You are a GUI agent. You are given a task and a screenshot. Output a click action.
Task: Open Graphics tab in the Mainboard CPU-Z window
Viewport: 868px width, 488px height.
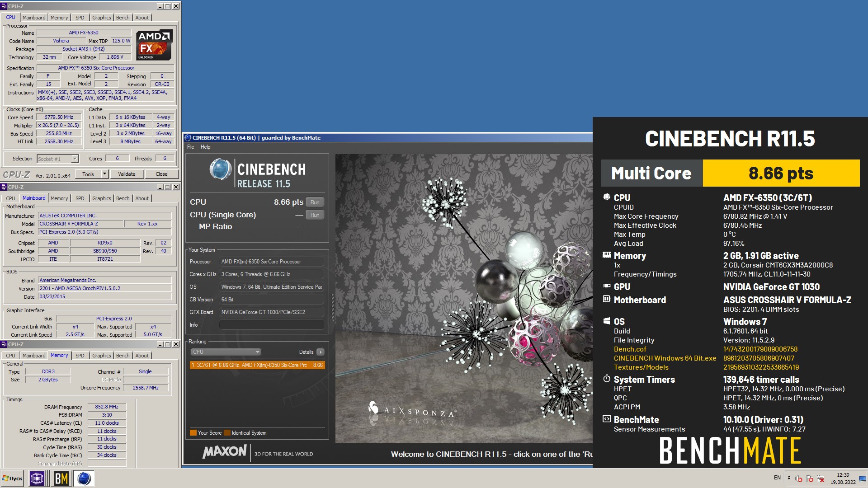pos(101,198)
